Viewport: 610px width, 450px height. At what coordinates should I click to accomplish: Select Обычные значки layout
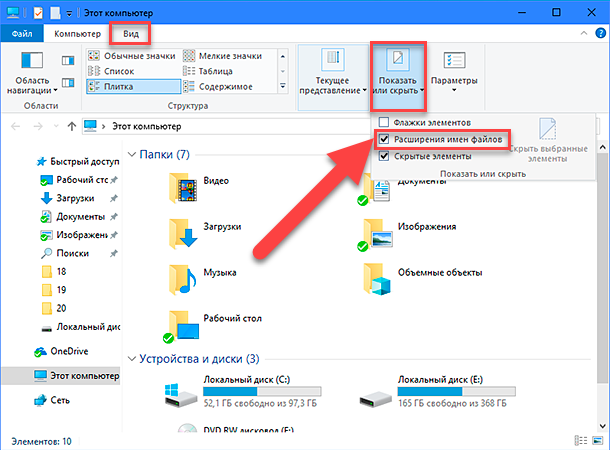(x=132, y=56)
